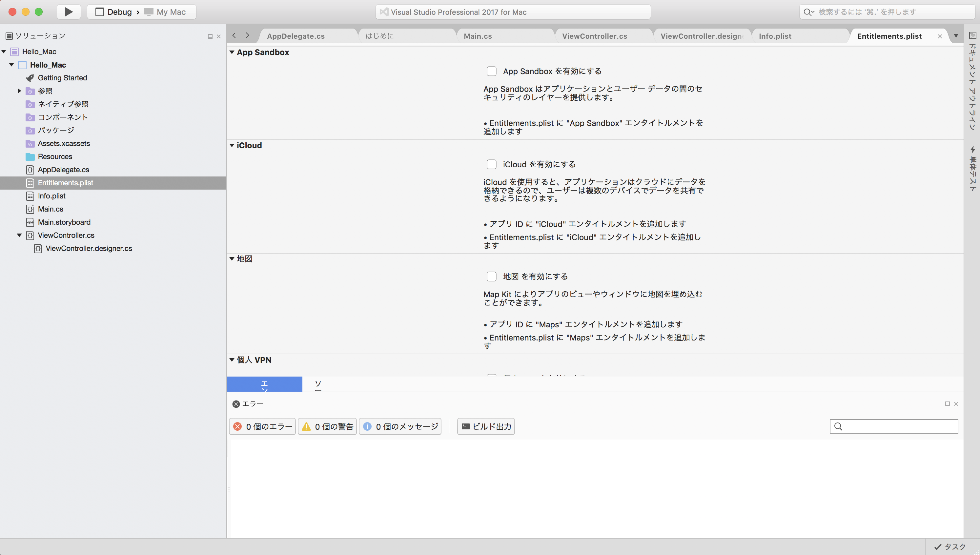Select the Assets.xcassets icon
The image size is (980, 555).
pos(30,143)
